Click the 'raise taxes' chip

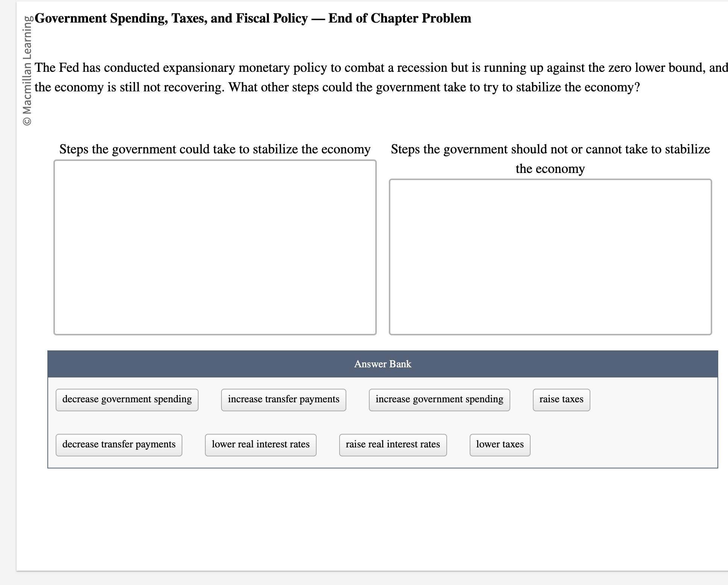(x=561, y=400)
